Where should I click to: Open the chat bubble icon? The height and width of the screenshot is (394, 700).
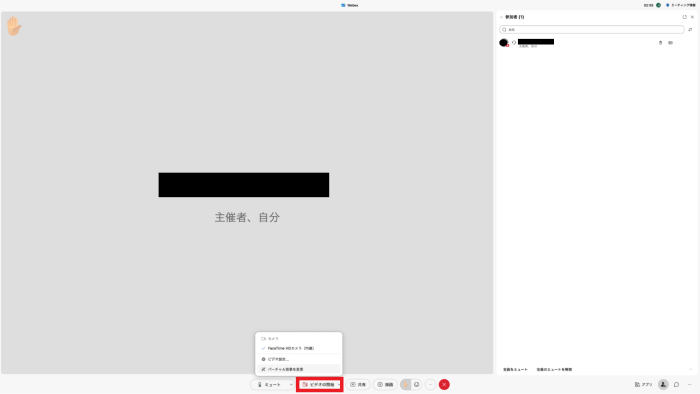point(676,384)
